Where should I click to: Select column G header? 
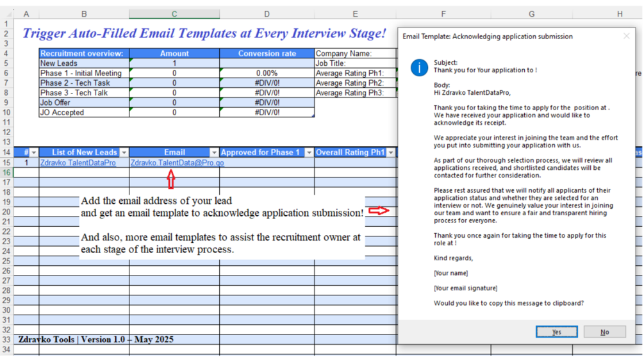(x=531, y=14)
